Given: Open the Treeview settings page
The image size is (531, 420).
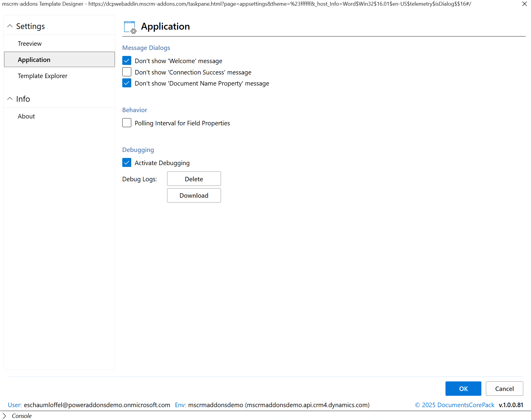Looking at the screenshot, I should coord(30,44).
